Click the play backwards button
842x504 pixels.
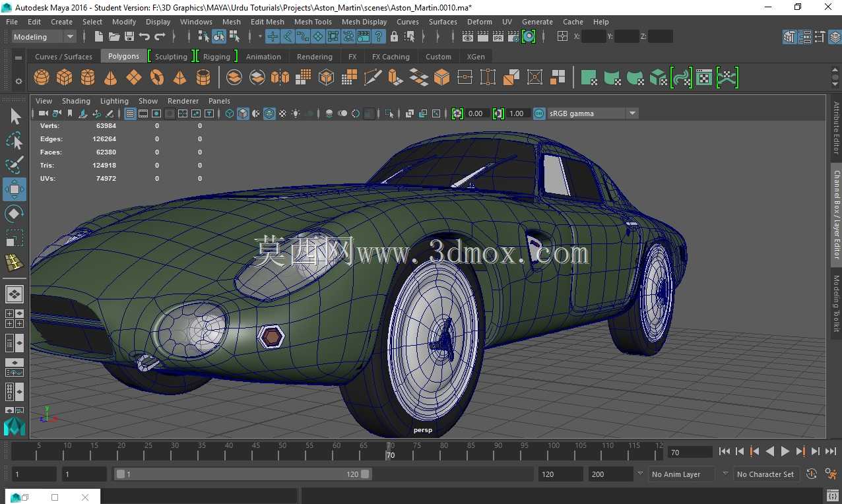click(x=769, y=451)
